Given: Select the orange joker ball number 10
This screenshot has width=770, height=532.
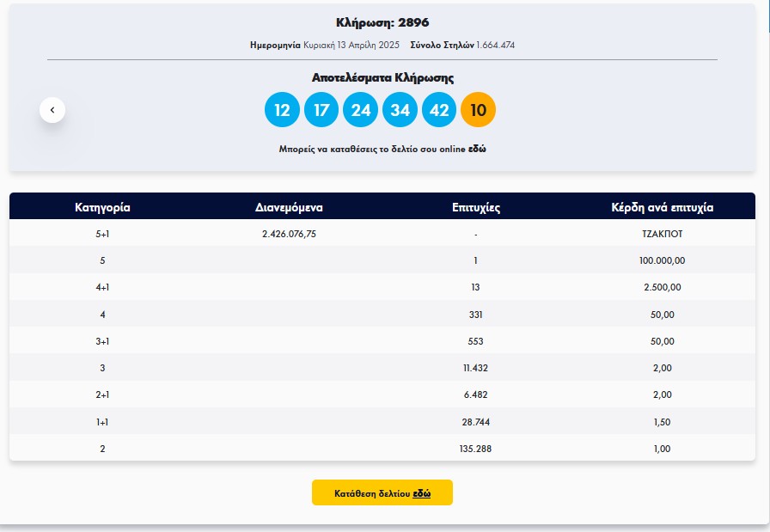Looking at the screenshot, I should [479, 109].
